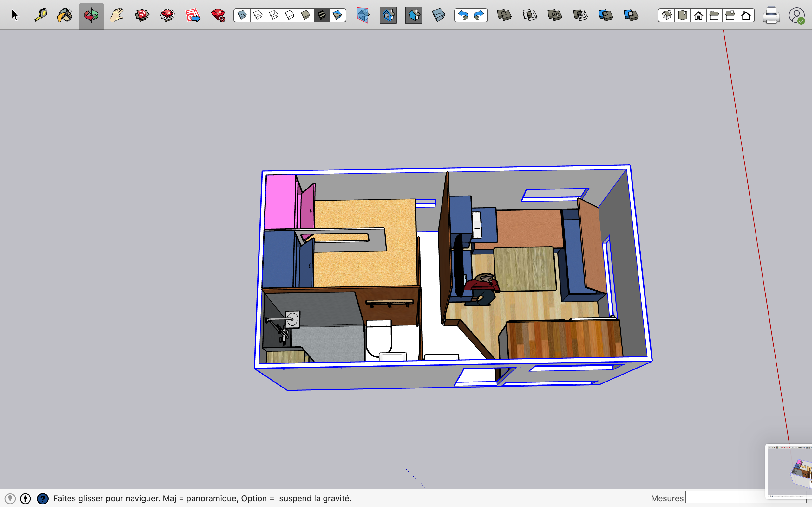The image size is (812, 507).
Task: Select the Iso standard view
Action: [666, 16]
